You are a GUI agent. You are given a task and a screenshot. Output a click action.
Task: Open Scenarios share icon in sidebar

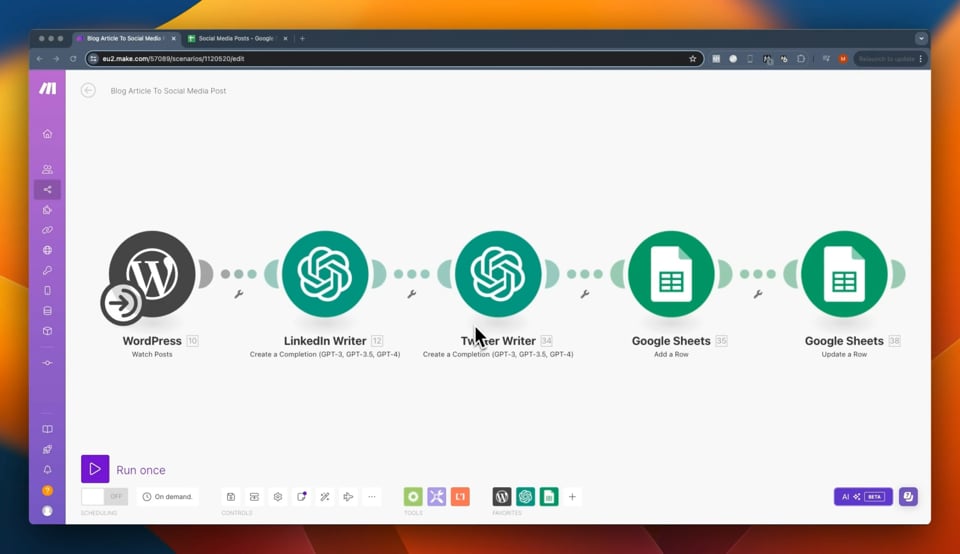coord(47,189)
